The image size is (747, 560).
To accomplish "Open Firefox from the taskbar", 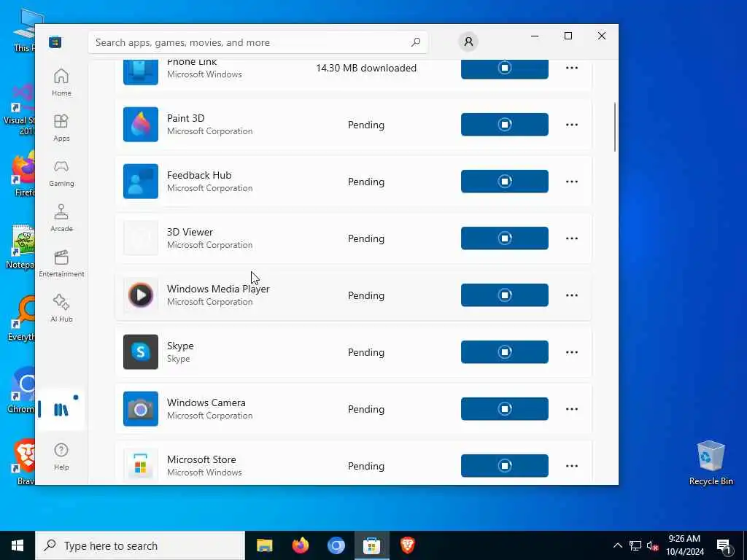I will point(300,545).
